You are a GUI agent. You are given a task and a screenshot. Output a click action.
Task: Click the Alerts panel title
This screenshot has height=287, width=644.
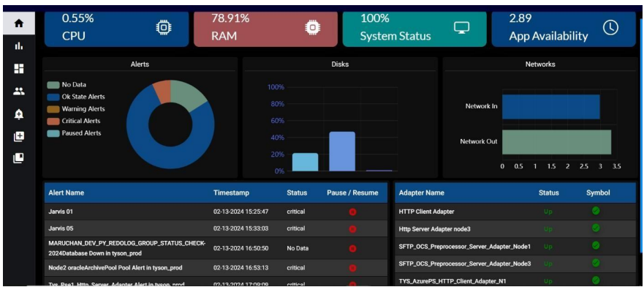click(140, 64)
